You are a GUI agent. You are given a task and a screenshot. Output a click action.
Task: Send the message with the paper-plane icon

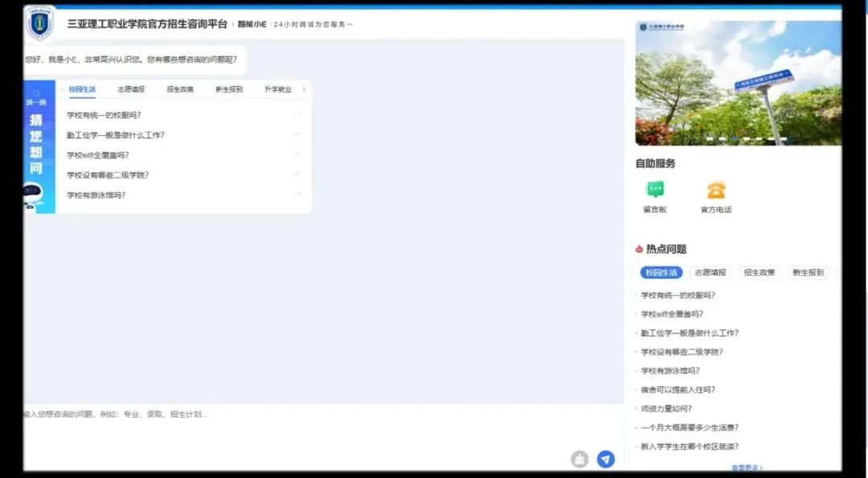606,459
